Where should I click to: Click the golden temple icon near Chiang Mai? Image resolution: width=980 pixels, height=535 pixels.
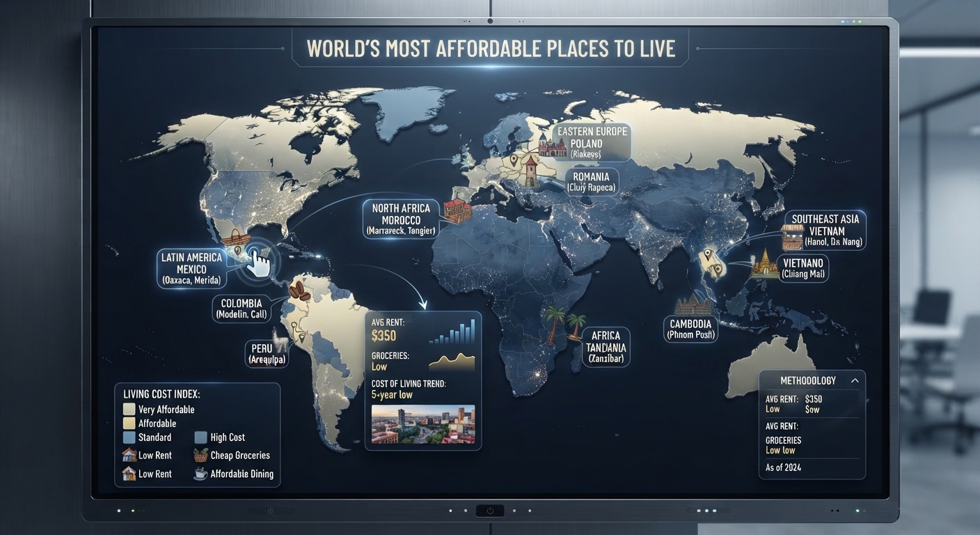click(764, 264)
